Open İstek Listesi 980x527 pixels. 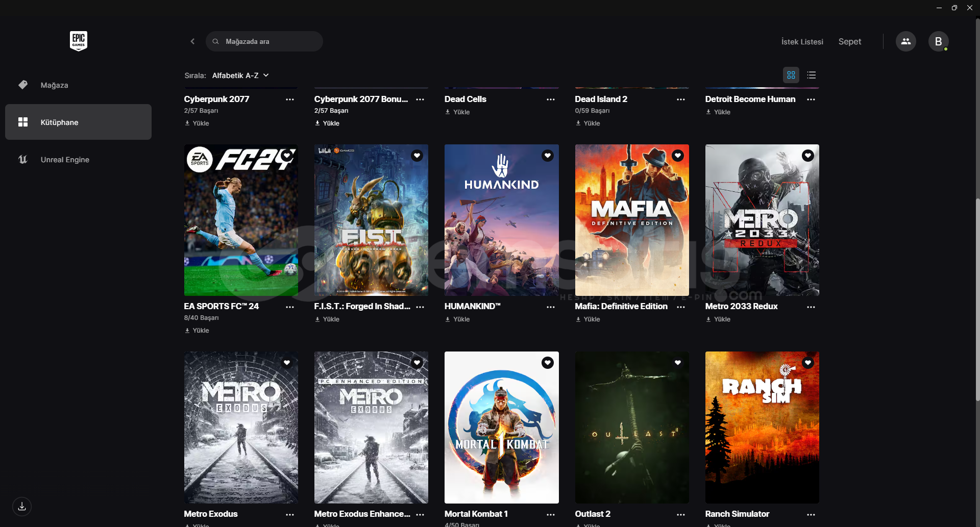(802, 42)
